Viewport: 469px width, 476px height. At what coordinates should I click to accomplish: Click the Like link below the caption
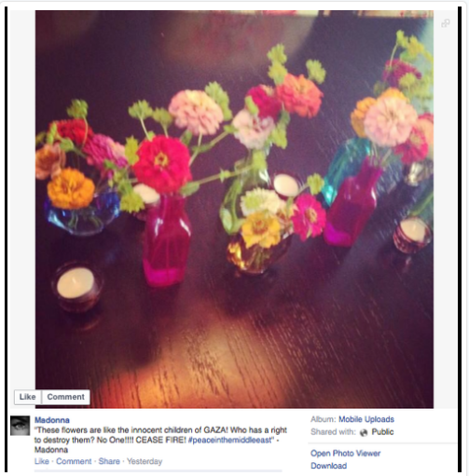(42, 461)
